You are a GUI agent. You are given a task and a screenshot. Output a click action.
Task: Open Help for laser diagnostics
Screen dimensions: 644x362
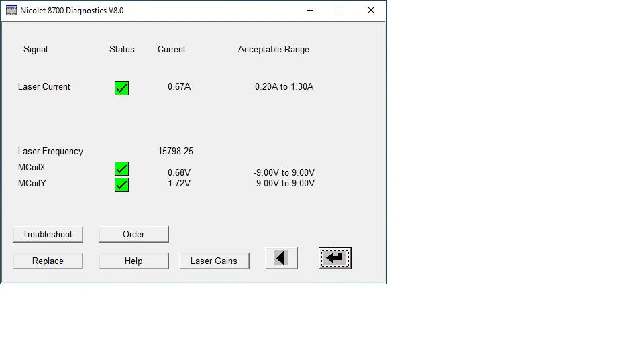pyautogui.click(x=133, y=261)
